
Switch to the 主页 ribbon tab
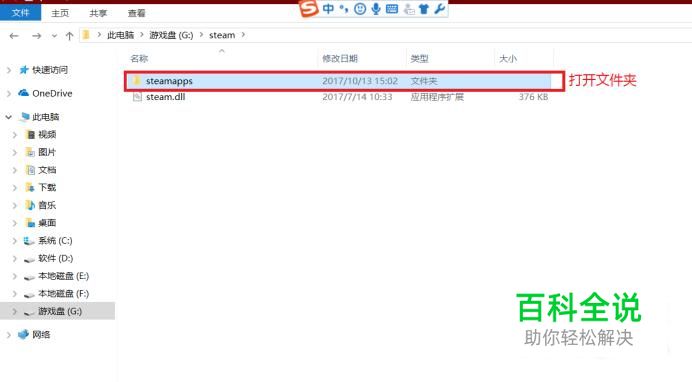(x=60, y=13)
